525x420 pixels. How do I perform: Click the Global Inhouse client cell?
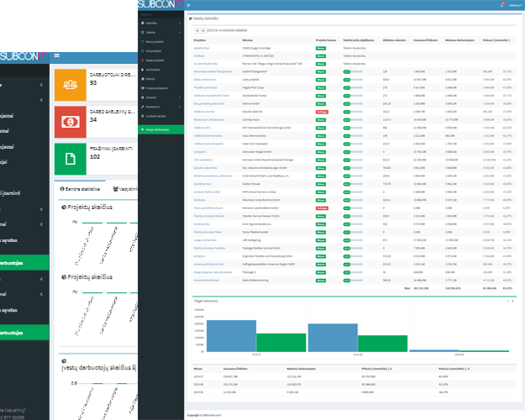point(251,184)
